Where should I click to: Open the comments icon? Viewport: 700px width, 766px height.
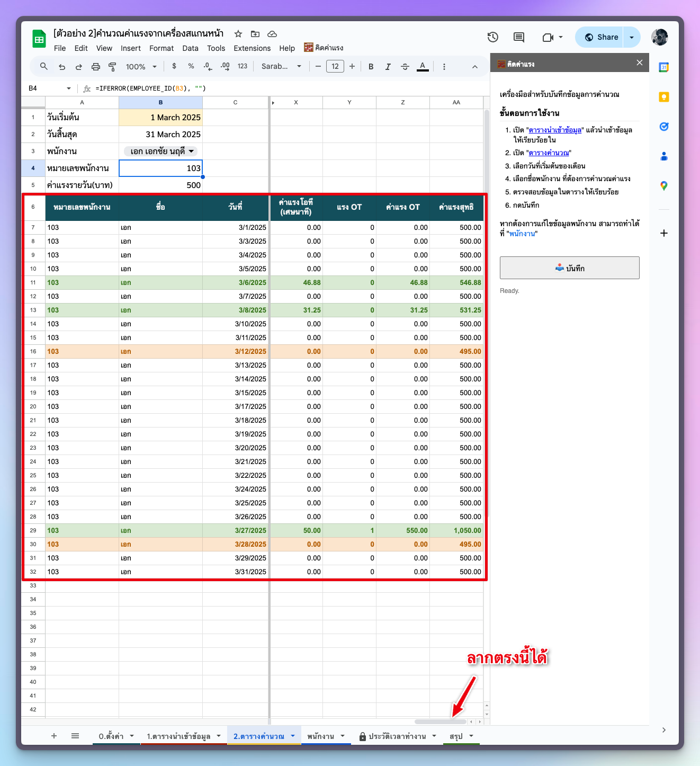(x=519, y=37)
